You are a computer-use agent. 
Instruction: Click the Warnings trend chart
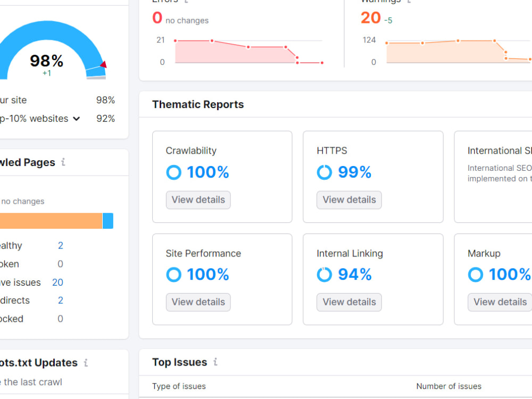459,51
